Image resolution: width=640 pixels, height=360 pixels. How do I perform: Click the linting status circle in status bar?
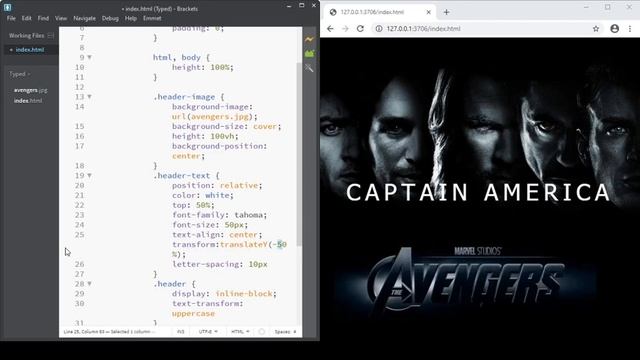tap(262, 332)
